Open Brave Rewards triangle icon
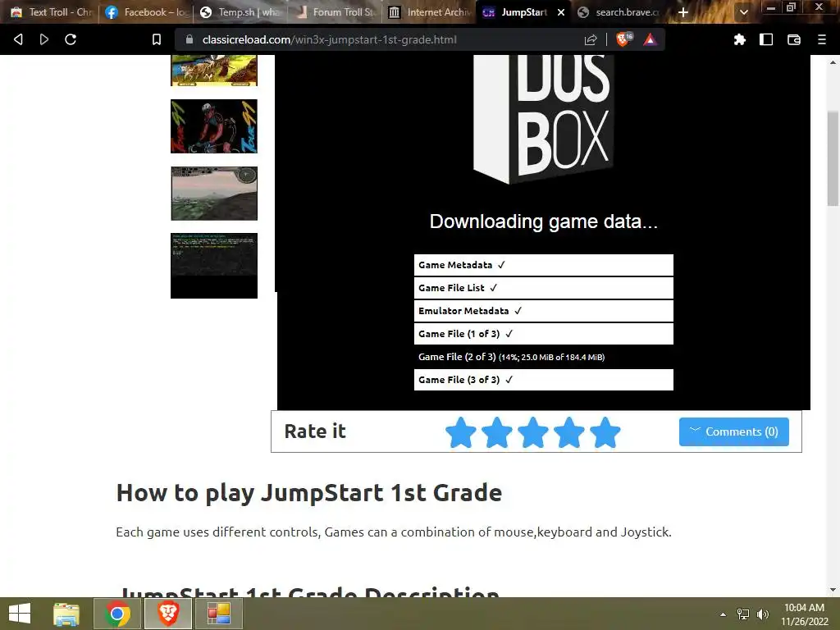The height and width of the screenshot is (630, 840). click(650, 39)
